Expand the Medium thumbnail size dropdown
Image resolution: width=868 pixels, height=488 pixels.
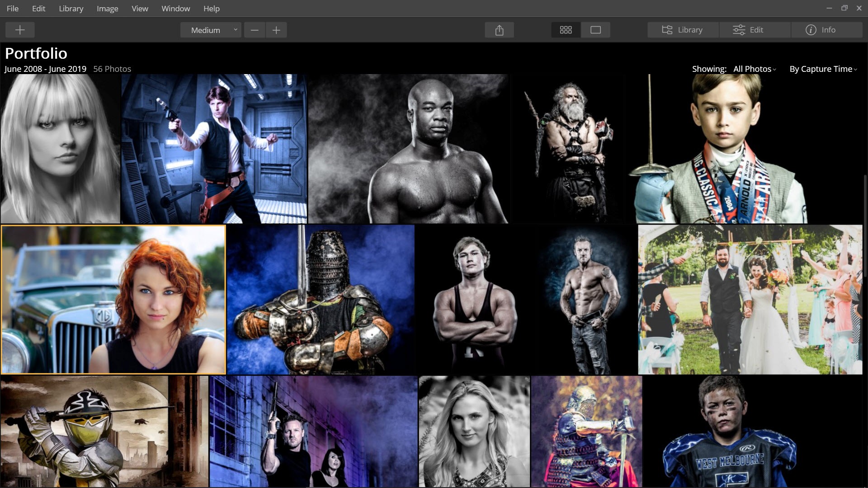point(211,30)
